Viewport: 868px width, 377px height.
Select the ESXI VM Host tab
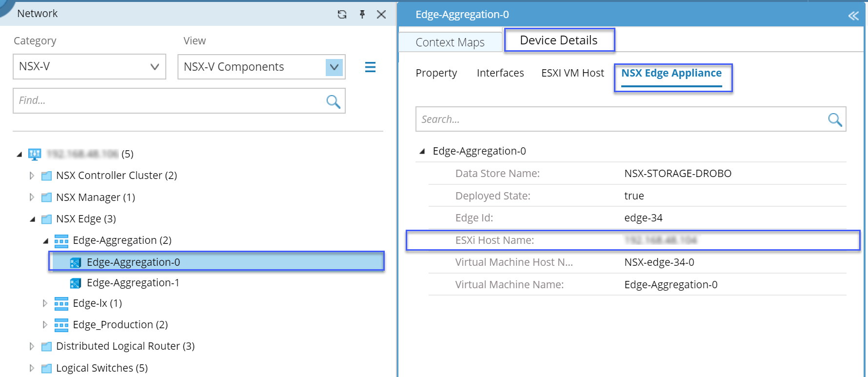(572, 73)
